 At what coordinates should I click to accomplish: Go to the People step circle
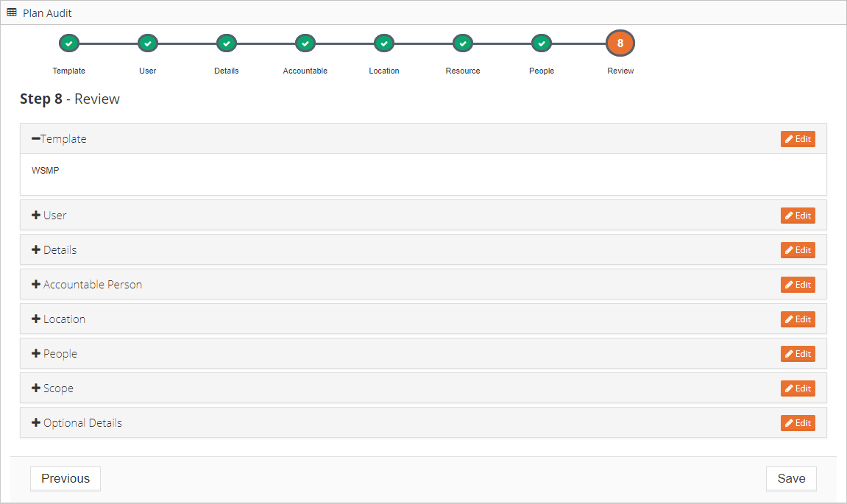[542, 43]
